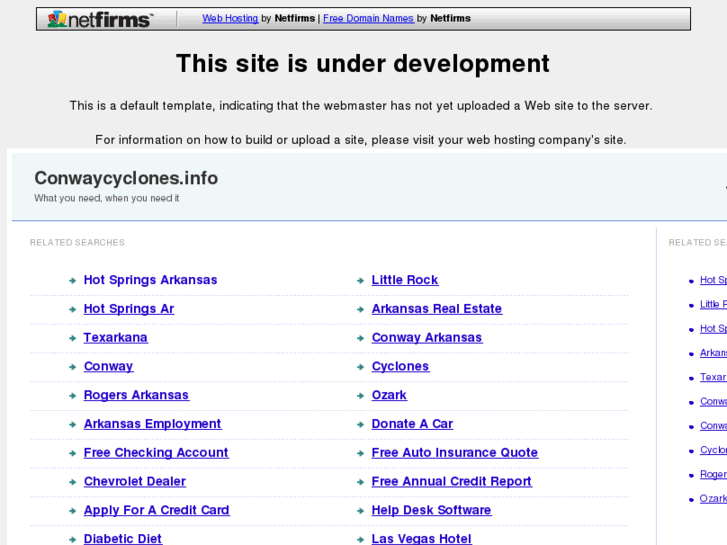Click Arkansas Real Estate link
The image size is (727, 545).
(x=437, y=308)
